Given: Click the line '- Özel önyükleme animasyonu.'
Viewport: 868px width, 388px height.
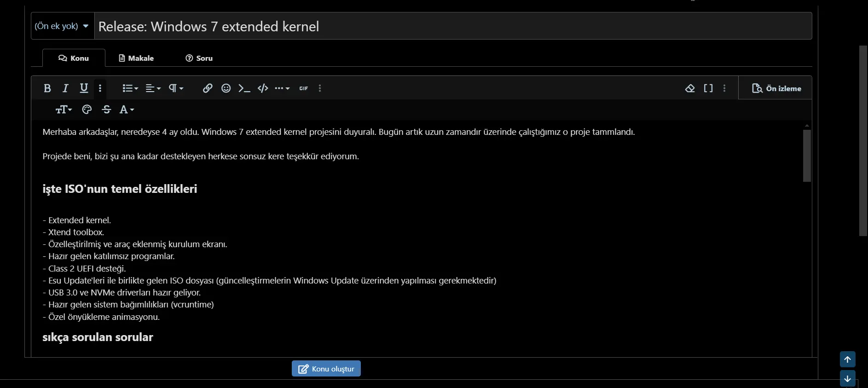Looking at the screenshot, I should (x=101, y=317).
